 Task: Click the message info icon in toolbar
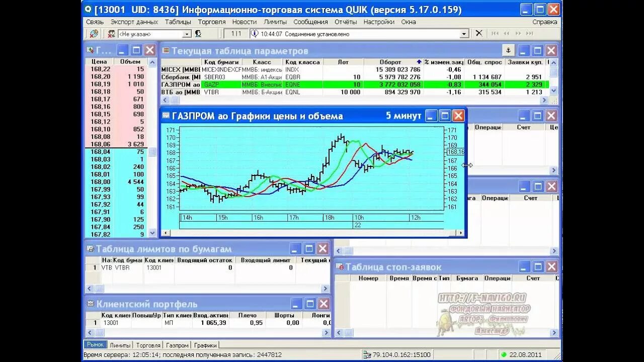(255, 34)
